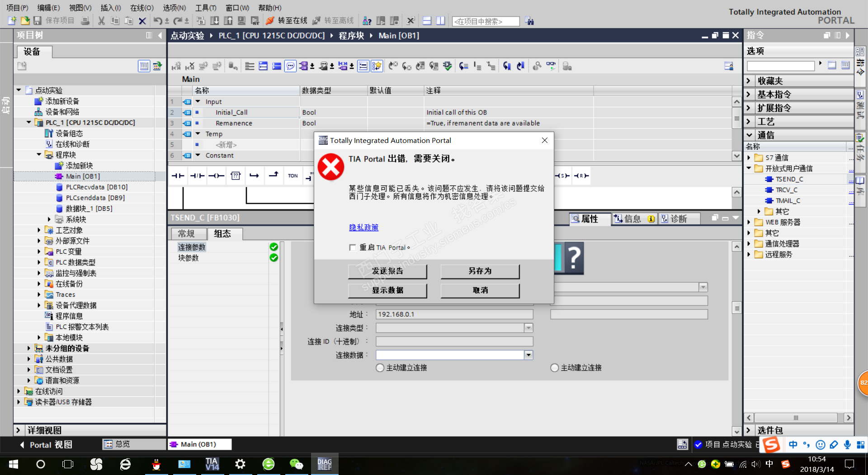Click the close branch icon
The image size is (868, 475).
point(274,176)
